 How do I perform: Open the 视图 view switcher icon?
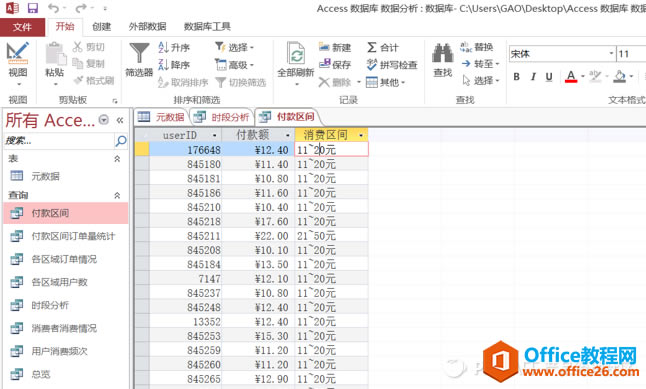tap(18, 54)
